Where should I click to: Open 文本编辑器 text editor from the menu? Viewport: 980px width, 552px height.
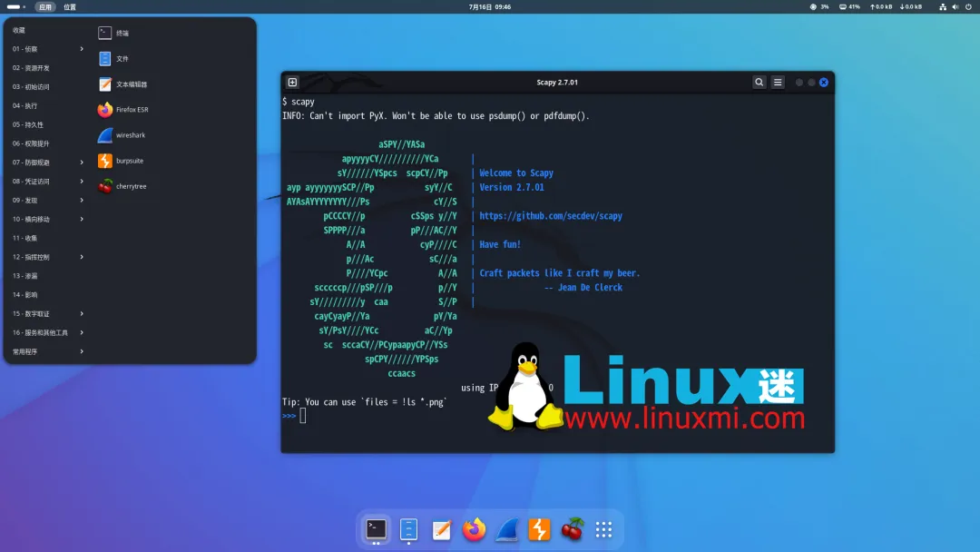122,84
